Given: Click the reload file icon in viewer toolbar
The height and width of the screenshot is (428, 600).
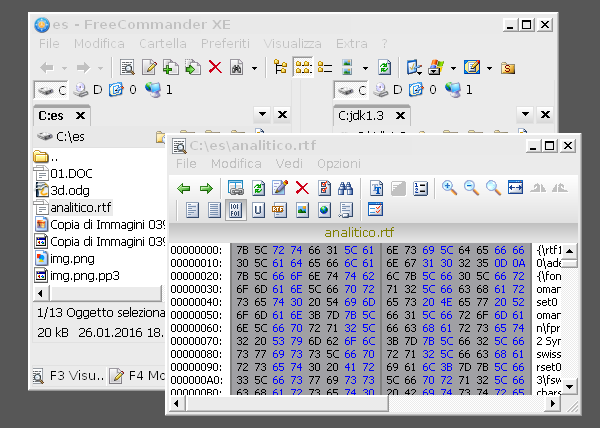Looking at the screenshot, I should (258, 188).
